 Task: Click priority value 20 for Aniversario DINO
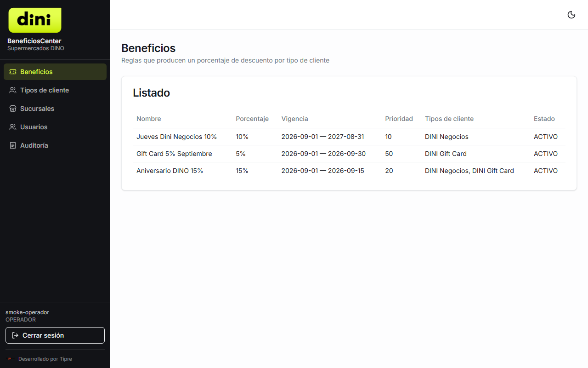point(389,171)
